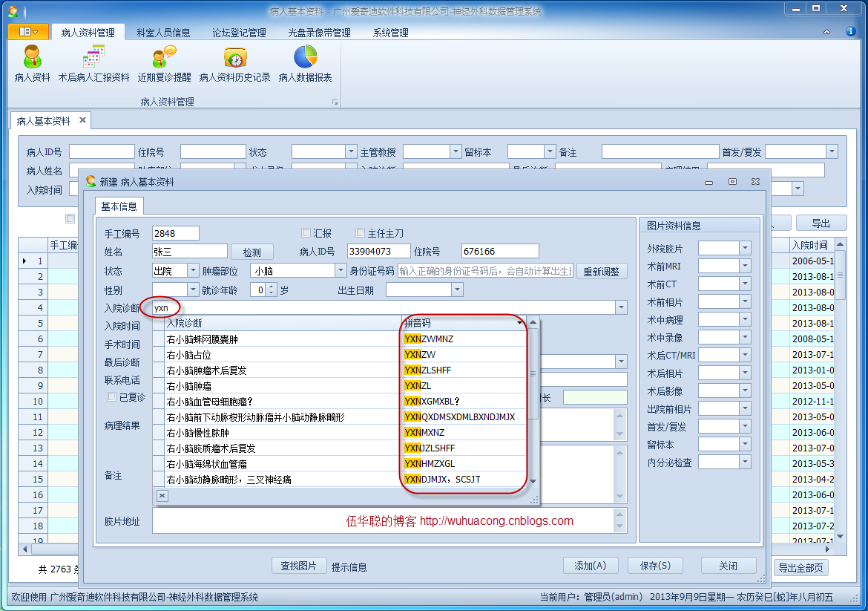Open 病人数据报表 pie chart icon
This screenshot has height=611, width=868.
pos(305,57)
